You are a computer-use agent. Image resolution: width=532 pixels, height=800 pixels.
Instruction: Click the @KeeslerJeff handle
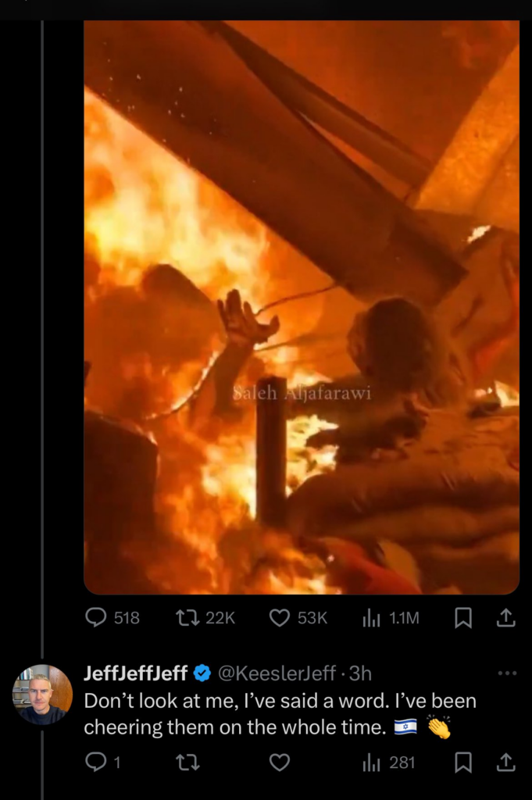[x=275, y=673]
